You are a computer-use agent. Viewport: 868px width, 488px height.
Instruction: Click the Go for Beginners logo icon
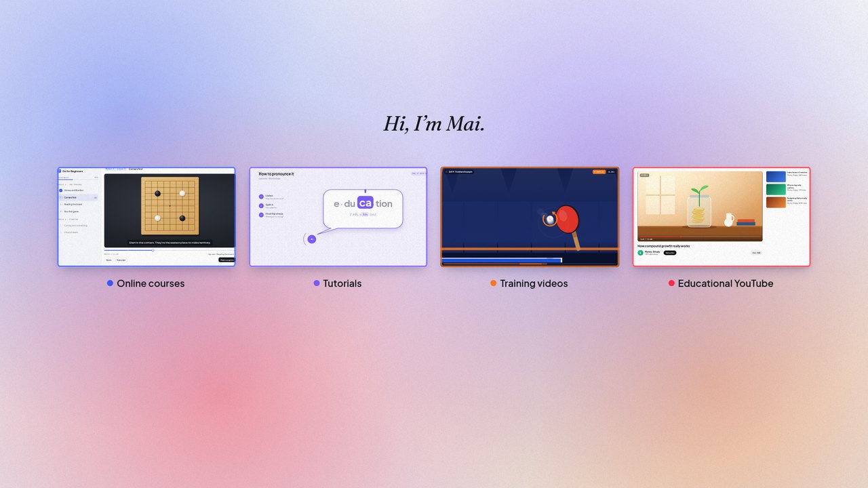pyautogui.click(x=60, y=171)
